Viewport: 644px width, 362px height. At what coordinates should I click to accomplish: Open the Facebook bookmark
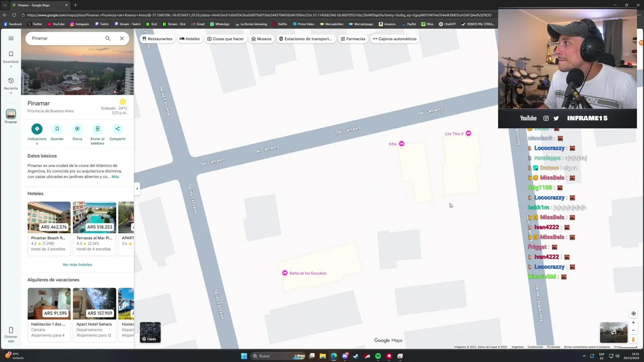(13, 24)
